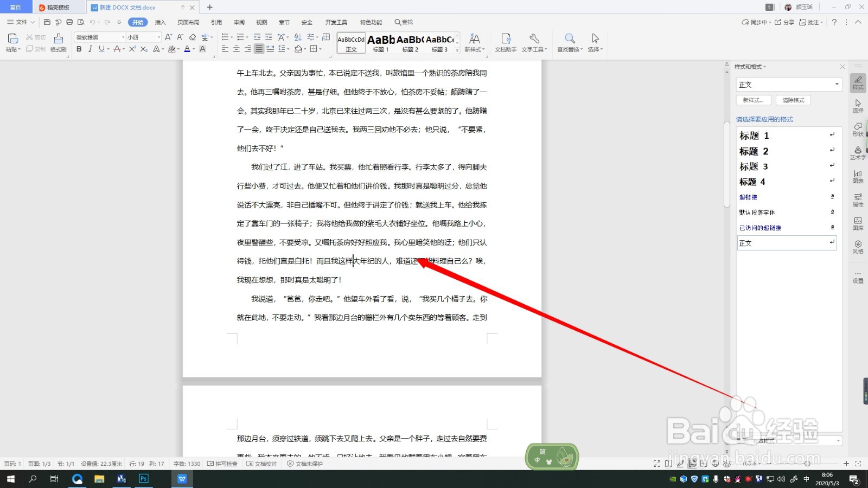Toggle justified alignment button
Image resolution: width=868 pixels, height=488 pixels.
pos(259,49)
